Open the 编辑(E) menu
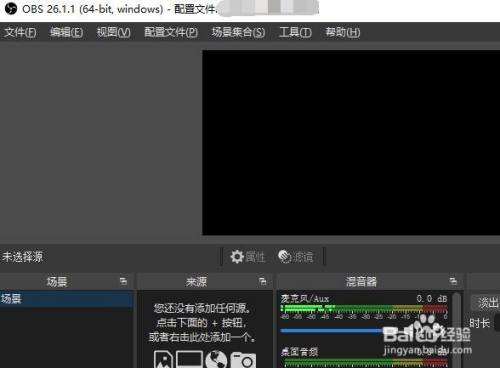This screenshot has width=500, height=368. click(x=66, y=32)
